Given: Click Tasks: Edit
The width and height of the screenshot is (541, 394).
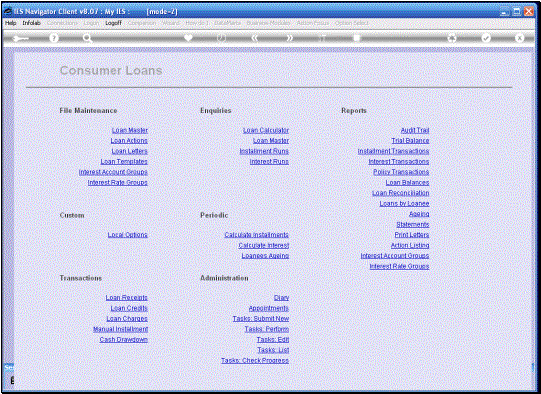Looking at the screenshot, I should pyautogui.click(x=273, y=339).
